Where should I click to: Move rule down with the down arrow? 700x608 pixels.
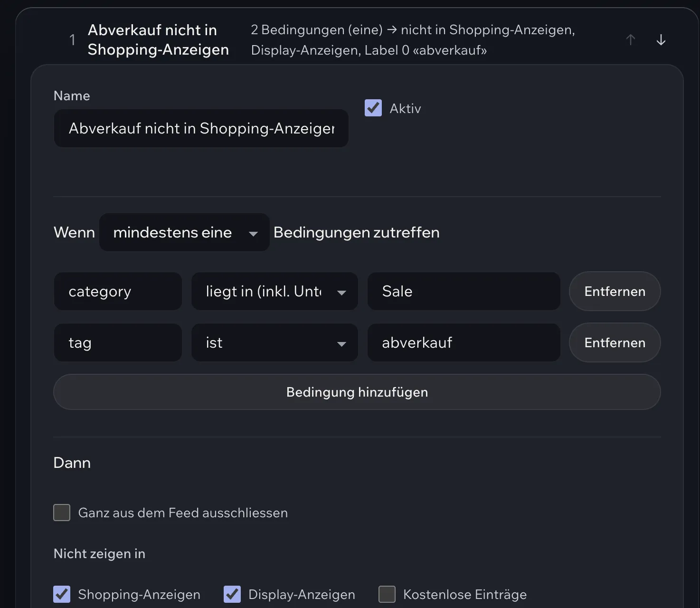point(661,40)
